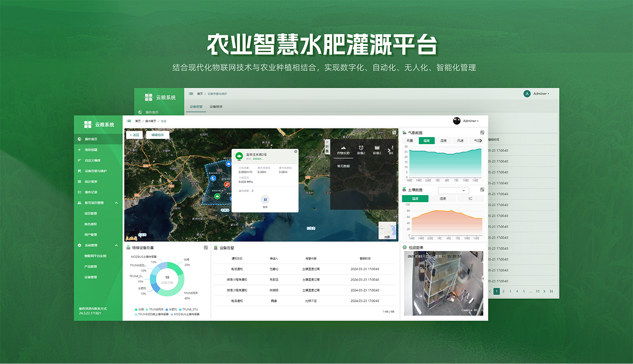Select the 风速 tab in weather data
Screen dimensions: 633x364
[x=460, y=141]
